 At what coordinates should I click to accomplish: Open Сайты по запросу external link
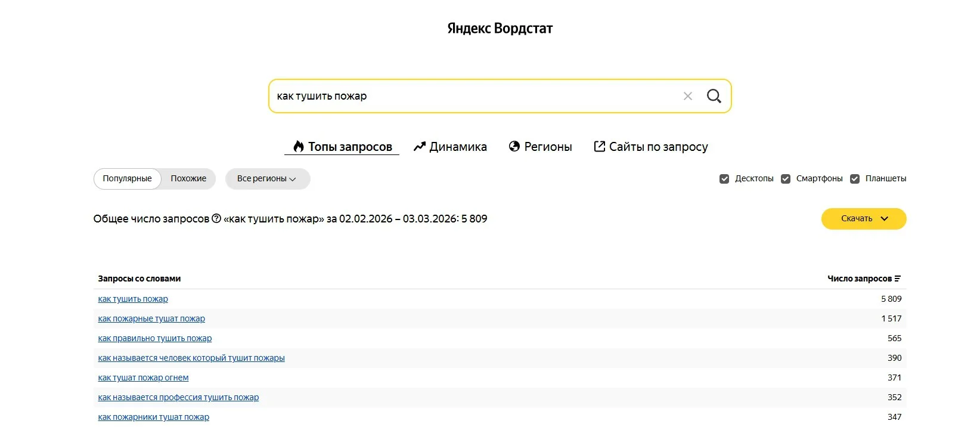(x=650, y=147)
